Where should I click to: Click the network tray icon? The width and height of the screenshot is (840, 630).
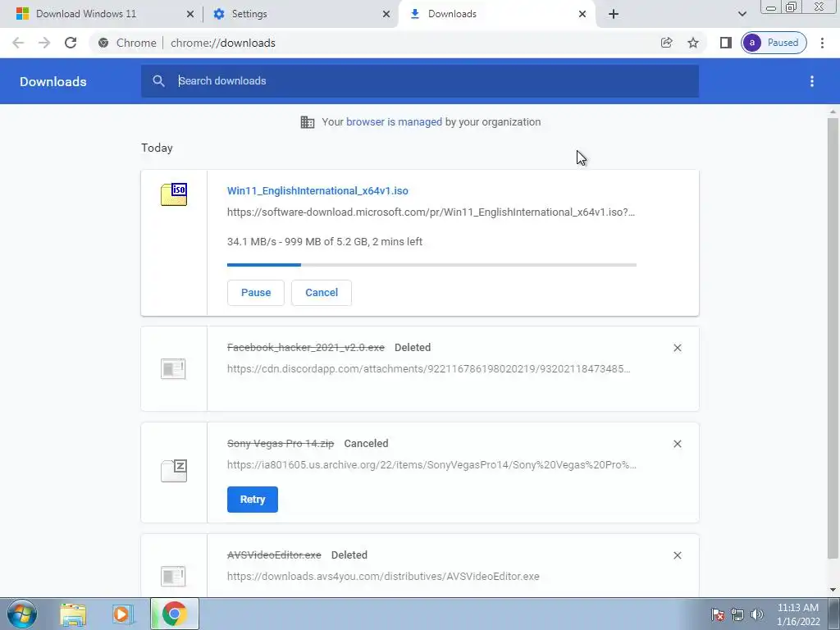pos(737,614)
